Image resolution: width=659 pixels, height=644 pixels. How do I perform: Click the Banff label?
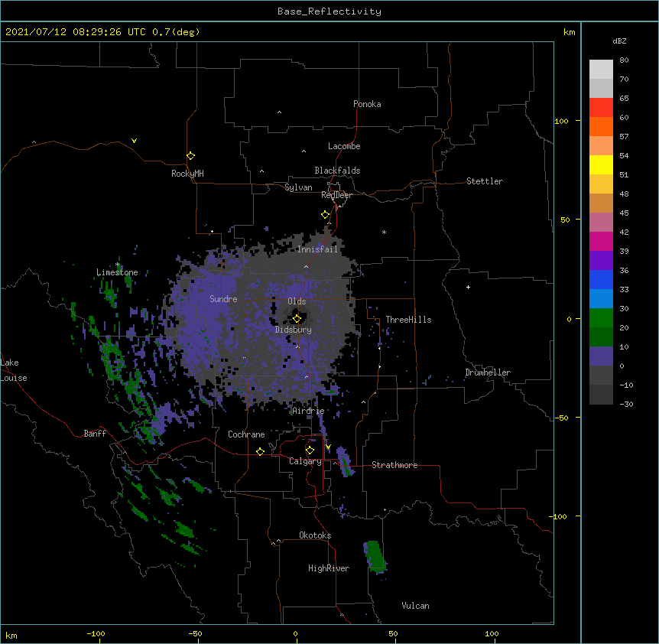[95, 434]
